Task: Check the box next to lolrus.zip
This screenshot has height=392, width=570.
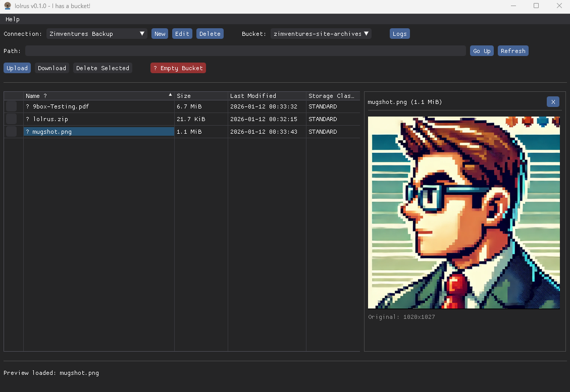Action: pos(11,119)
